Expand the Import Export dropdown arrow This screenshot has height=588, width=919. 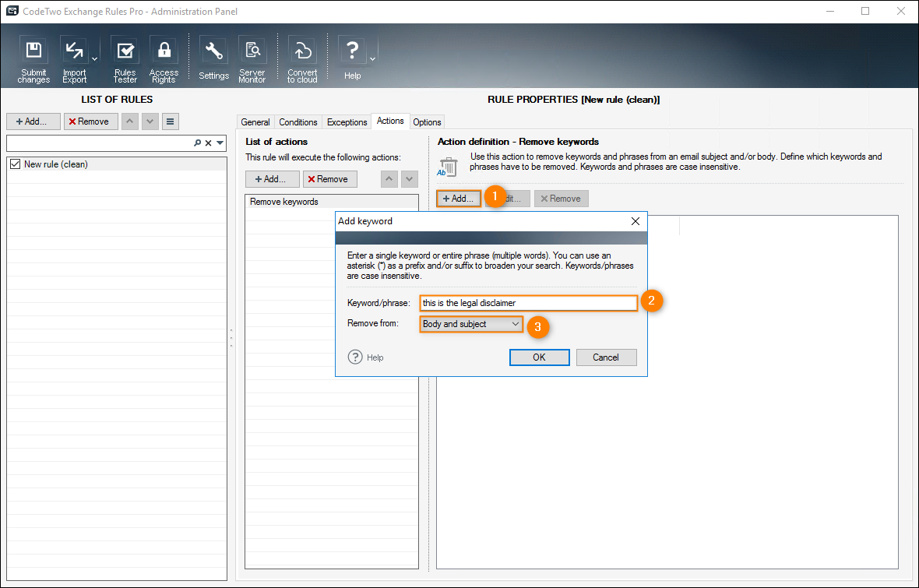[x=94, y=59]
